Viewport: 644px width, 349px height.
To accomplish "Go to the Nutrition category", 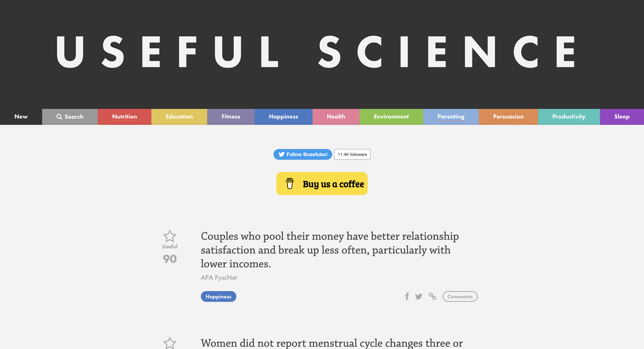I will coord(125,117).
